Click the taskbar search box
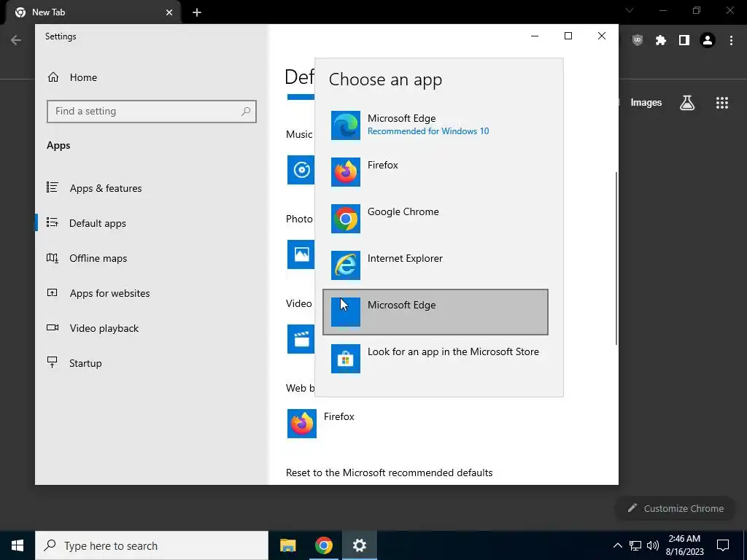Image resolution: width=747 pixels, height=560 pixels. pos(152,545)
